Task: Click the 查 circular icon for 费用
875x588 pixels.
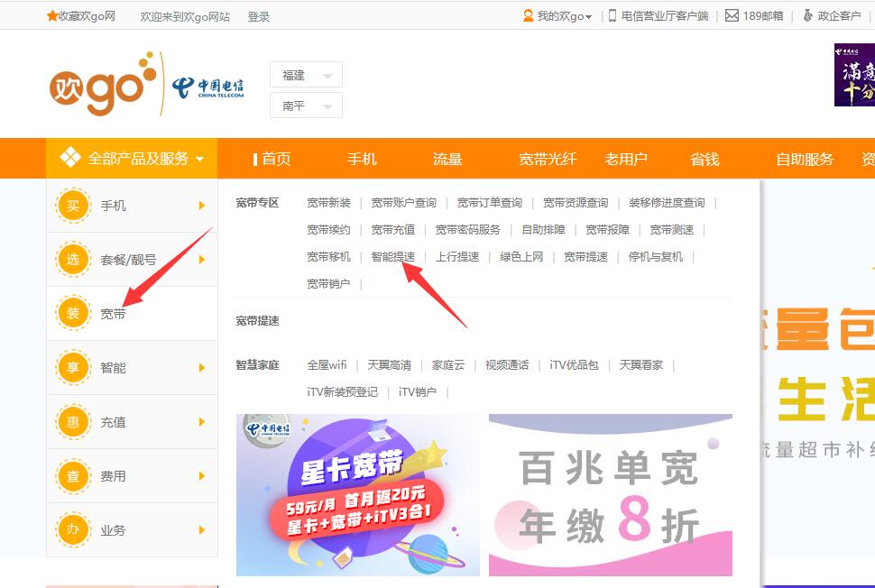Action: coord(73,476)
